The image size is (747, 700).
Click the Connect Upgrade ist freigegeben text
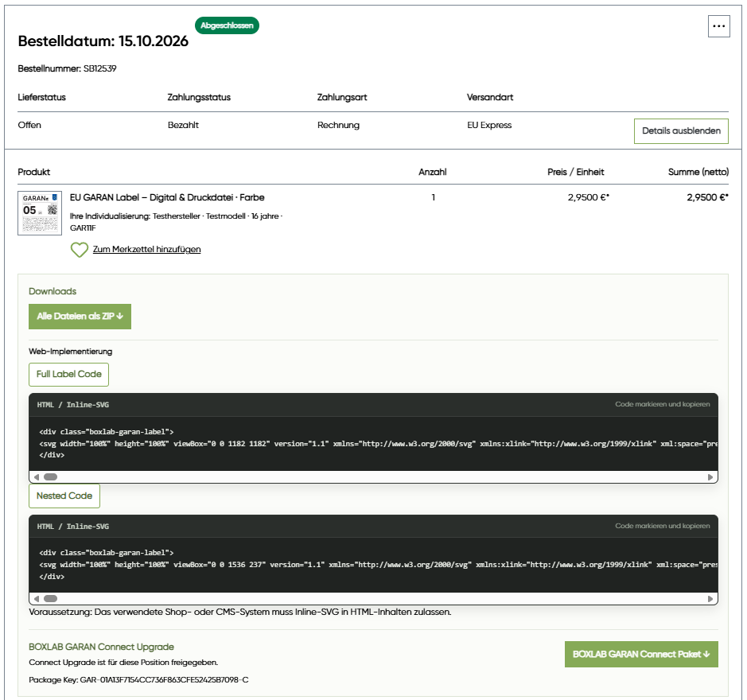[x=123, y=663]
